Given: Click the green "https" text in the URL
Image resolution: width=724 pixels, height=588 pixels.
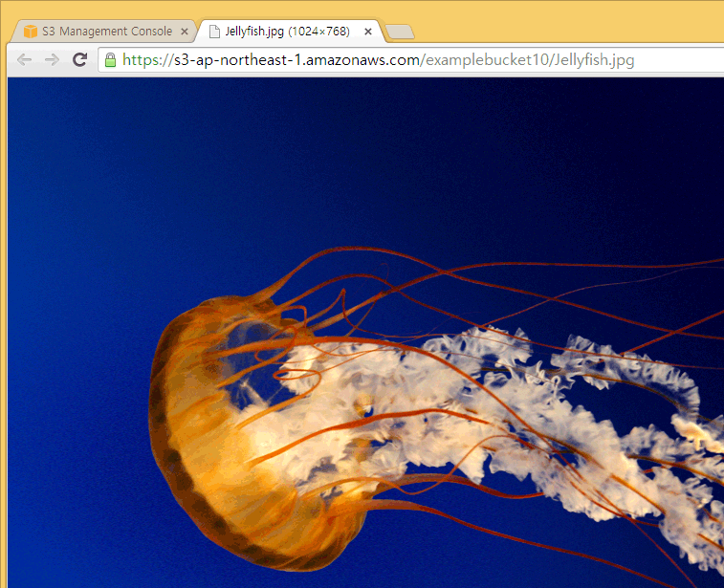Looking at the screenshot, I should pyautogui.click(x=142, y=60).
